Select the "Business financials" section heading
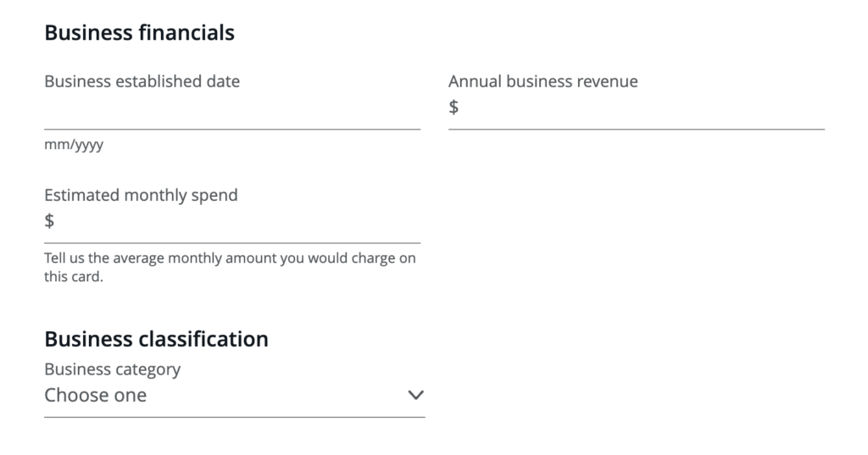 point(139,33)
